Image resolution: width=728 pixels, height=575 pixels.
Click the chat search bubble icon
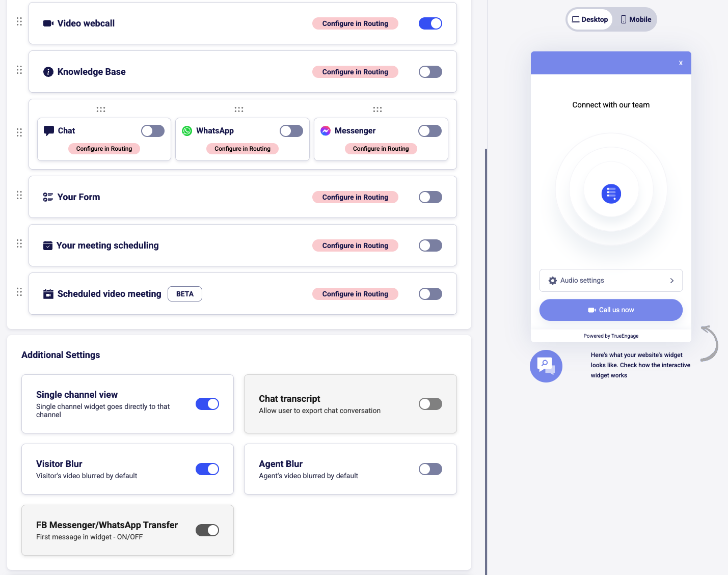click(546, 366)
